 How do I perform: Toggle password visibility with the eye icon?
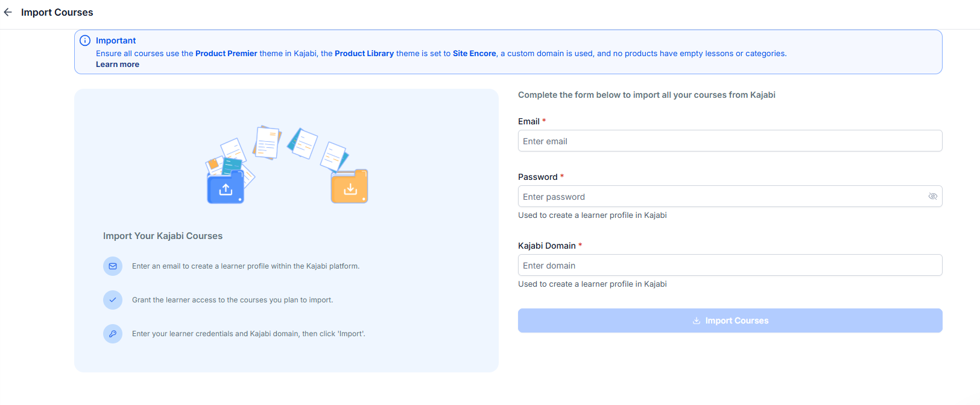(932, 197)
